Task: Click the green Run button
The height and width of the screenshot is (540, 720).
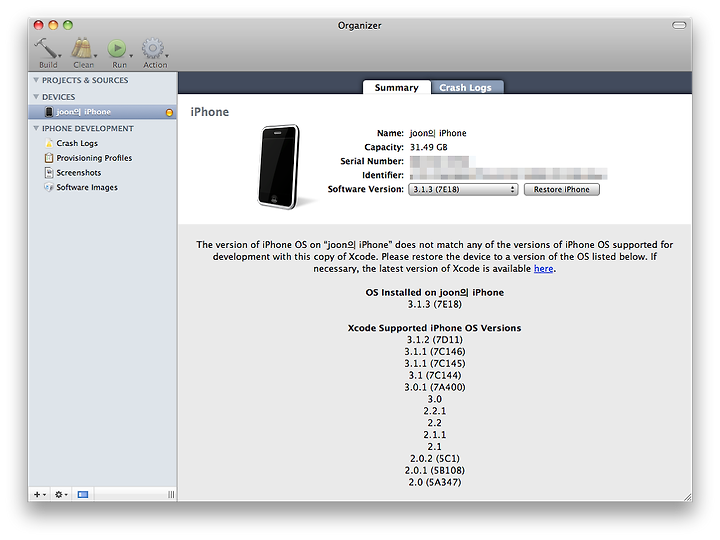Action: click(117, 48)
